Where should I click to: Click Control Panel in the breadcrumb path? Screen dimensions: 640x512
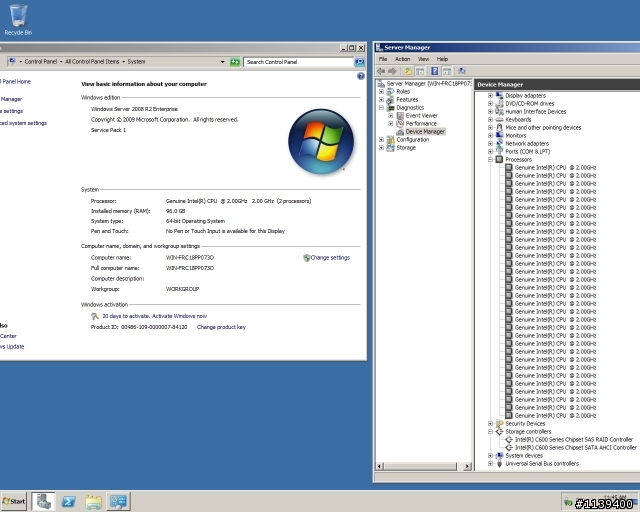coord(40,62)
